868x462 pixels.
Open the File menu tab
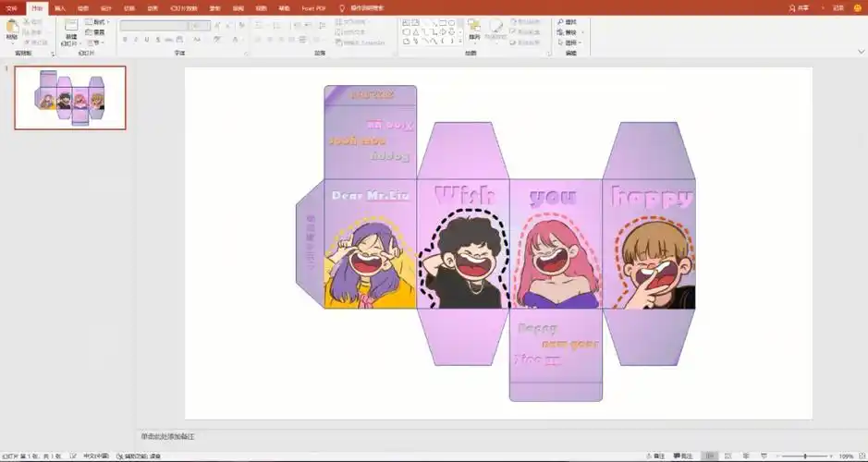coord(11,7)
